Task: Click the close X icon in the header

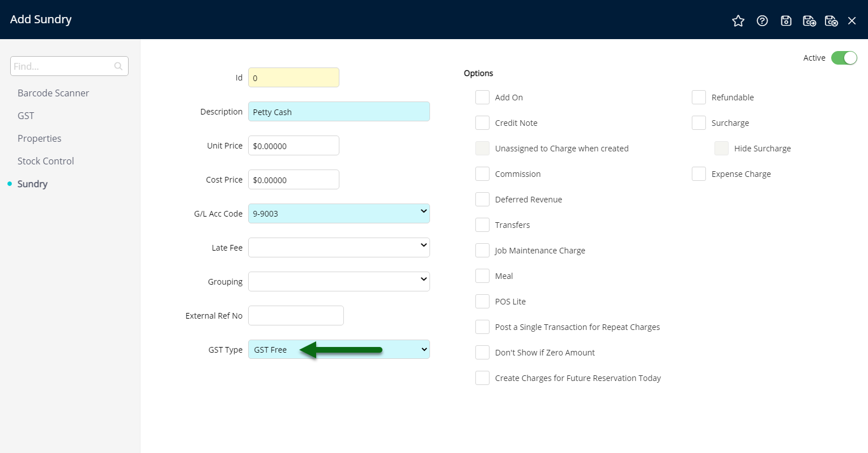Action: [852, 20]
